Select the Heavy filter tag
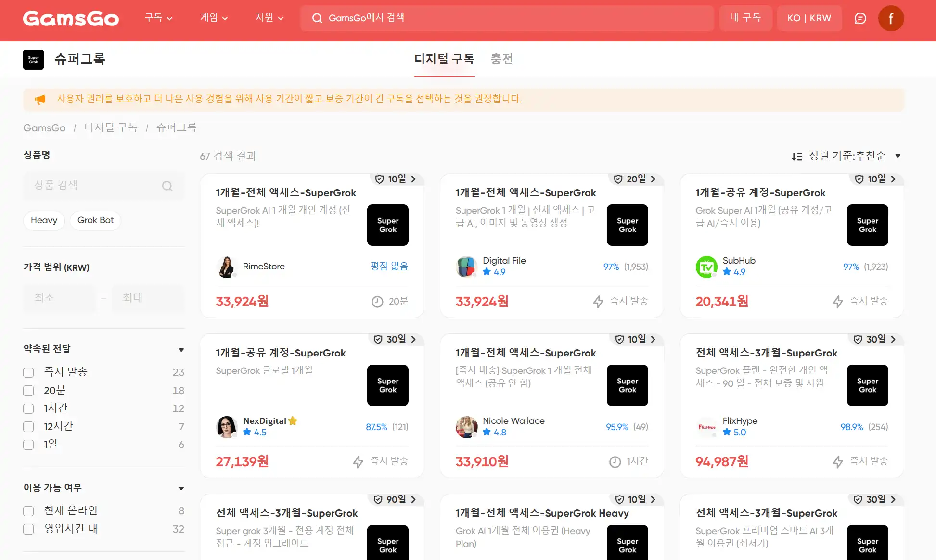 pyautogui.click(x=44, y=220)
